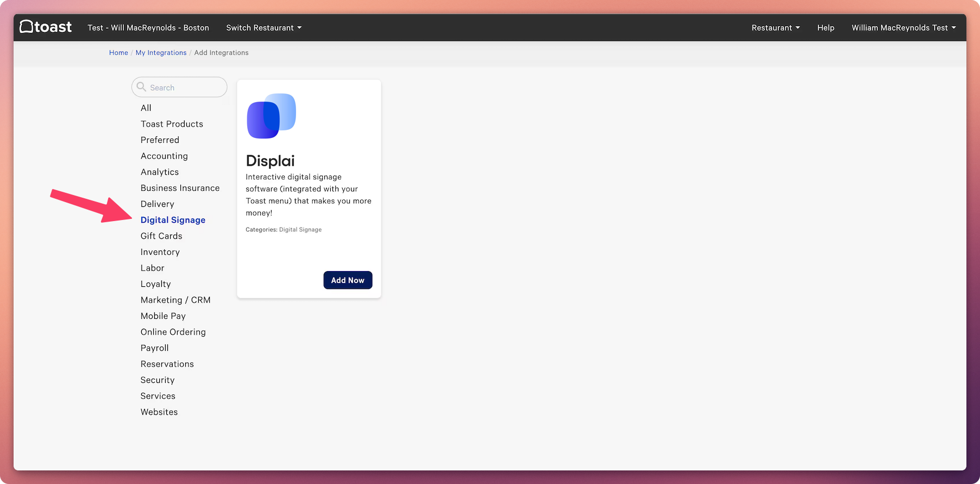Open Marketing / CRM category
The image size is (980, 484).
(175, 300)
